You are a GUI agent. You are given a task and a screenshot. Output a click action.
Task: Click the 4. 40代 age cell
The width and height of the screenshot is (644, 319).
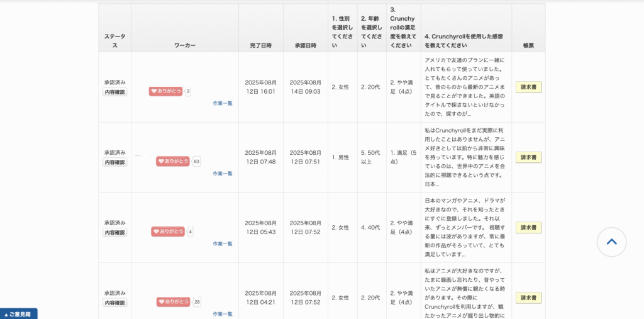pyautogui.click(x=370, y=227)
